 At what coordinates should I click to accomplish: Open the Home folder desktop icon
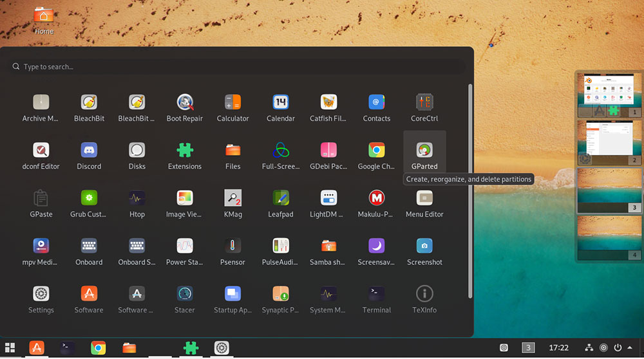pyautogui.click(x=44, y=21)
